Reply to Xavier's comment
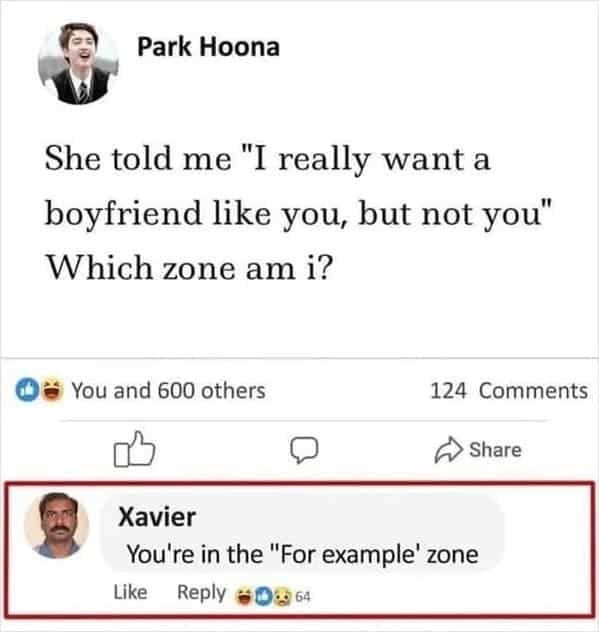The width and height of the screenshot is (599, 632). 201,593
